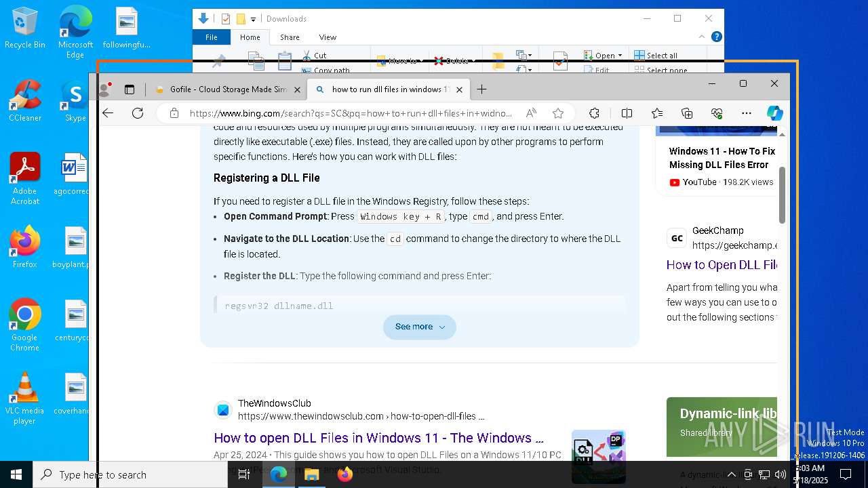The width and height of the screenshot is (868, 488).
Task: Close the Gofile tab
Action: (298, 89)
